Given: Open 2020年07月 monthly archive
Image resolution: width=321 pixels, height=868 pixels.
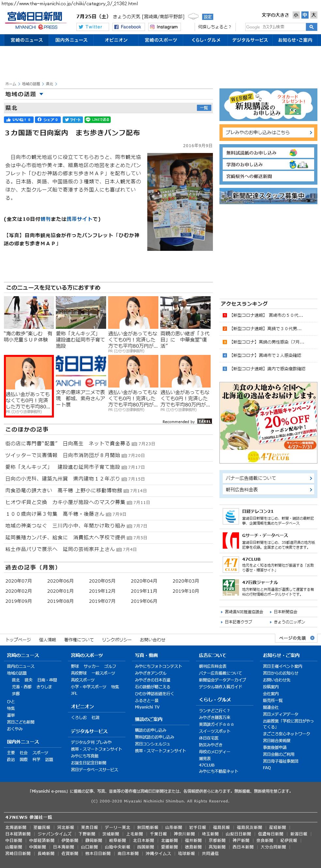Looking at the screenshot, I should click(x=19, y=581).
